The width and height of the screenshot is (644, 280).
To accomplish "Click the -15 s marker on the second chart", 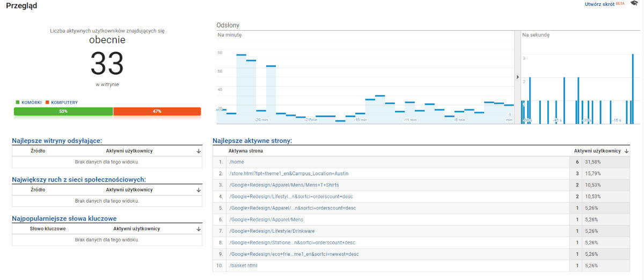I will [x=617, y=120].
